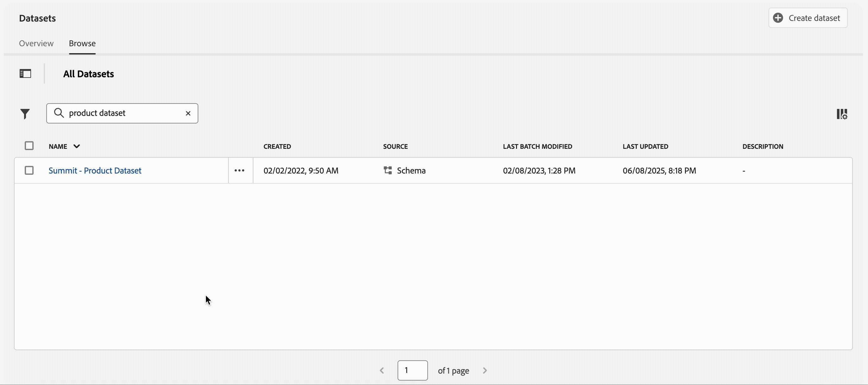
Task: Clear the search with X icon
Action: [x=188, y=113]
